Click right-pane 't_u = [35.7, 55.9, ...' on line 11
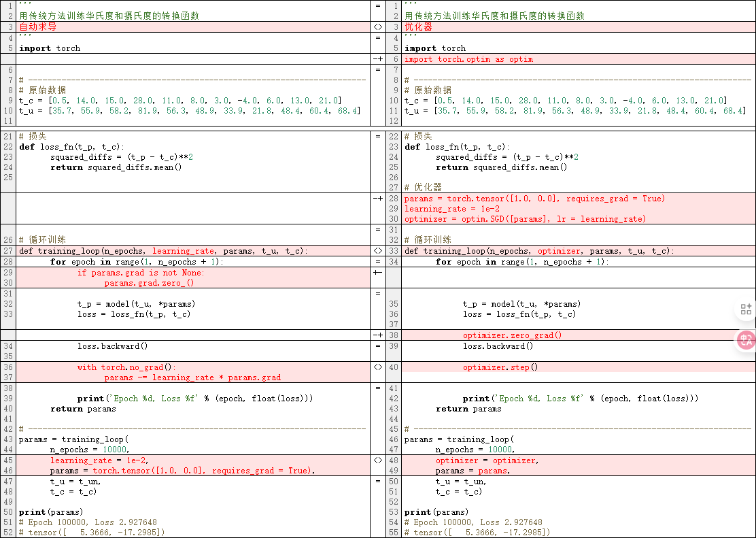This screenshot has width=756, height=538. pyautogui.click(x=575, y=111)
